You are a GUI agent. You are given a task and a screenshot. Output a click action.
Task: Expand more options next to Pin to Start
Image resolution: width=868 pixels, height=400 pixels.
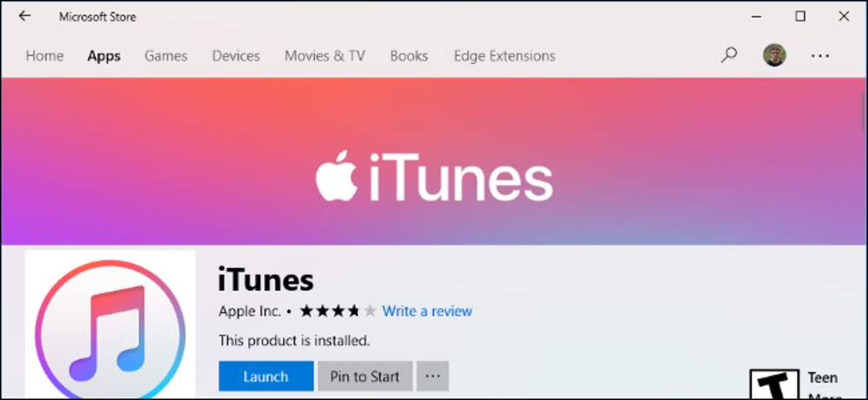click(x=432, y=377)
